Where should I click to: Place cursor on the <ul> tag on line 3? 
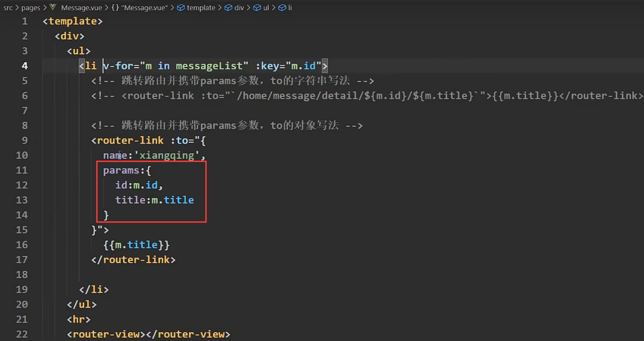79,51
